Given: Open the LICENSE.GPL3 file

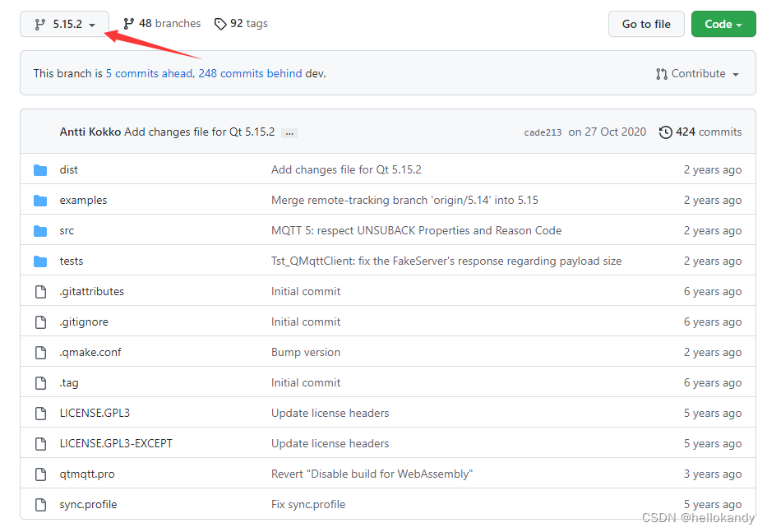Looking at the screenshot, I should 95,413.
